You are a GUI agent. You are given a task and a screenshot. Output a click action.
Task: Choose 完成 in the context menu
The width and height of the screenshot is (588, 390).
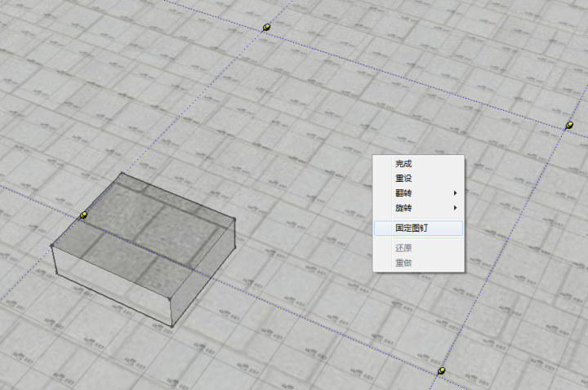(x=418, y=164)
